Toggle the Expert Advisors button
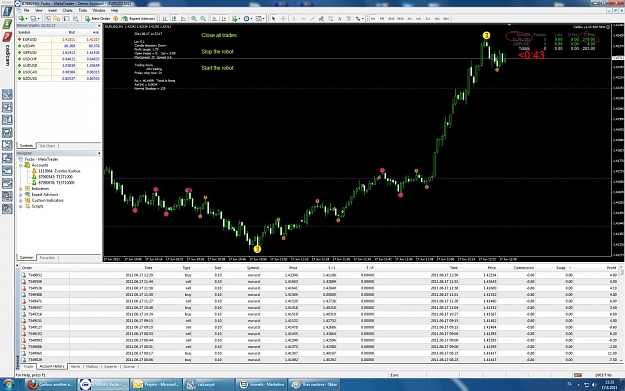This screenshot has width=625, height=391. 139,18
